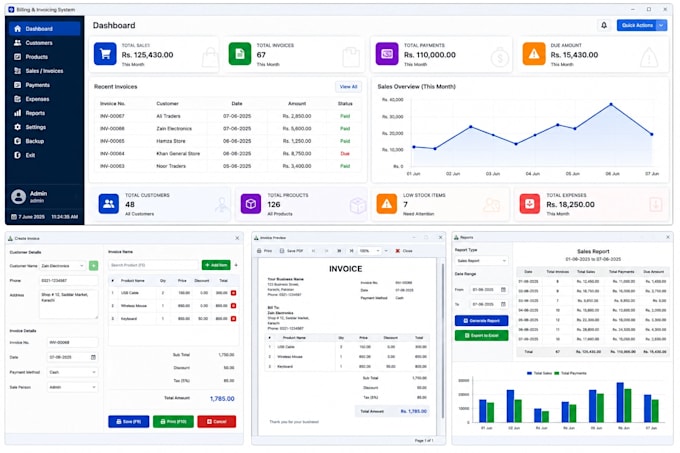This screenshot has height=453, width=680.
Task: Expand the Report Type dropdown
Action: pyautogui.click(x=481, y=261)
